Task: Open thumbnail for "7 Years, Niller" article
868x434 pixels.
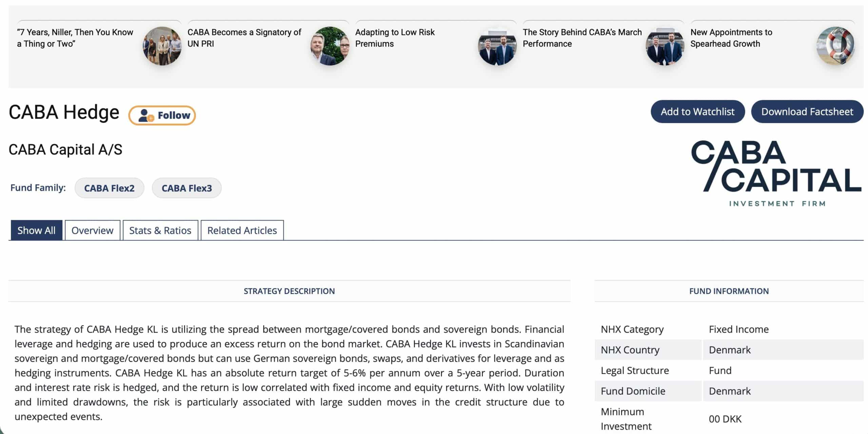Action: pyautogui.click(x=162, y=46)
